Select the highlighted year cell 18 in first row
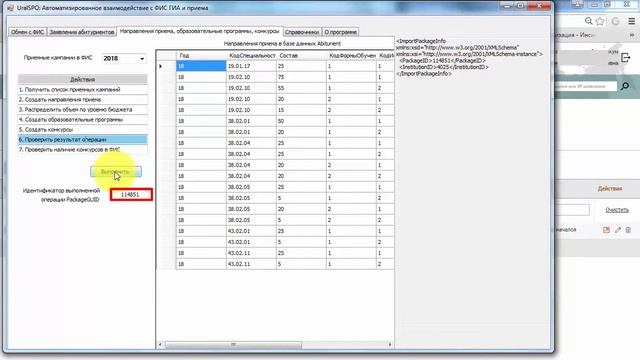Viewport: 640px width, 360px height. [201, 66]
